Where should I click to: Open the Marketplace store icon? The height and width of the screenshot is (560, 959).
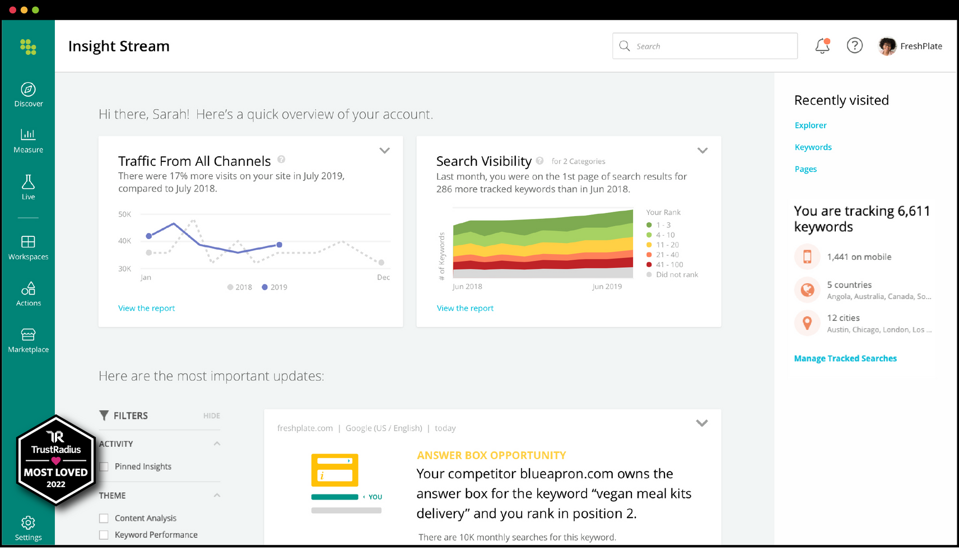28,334
